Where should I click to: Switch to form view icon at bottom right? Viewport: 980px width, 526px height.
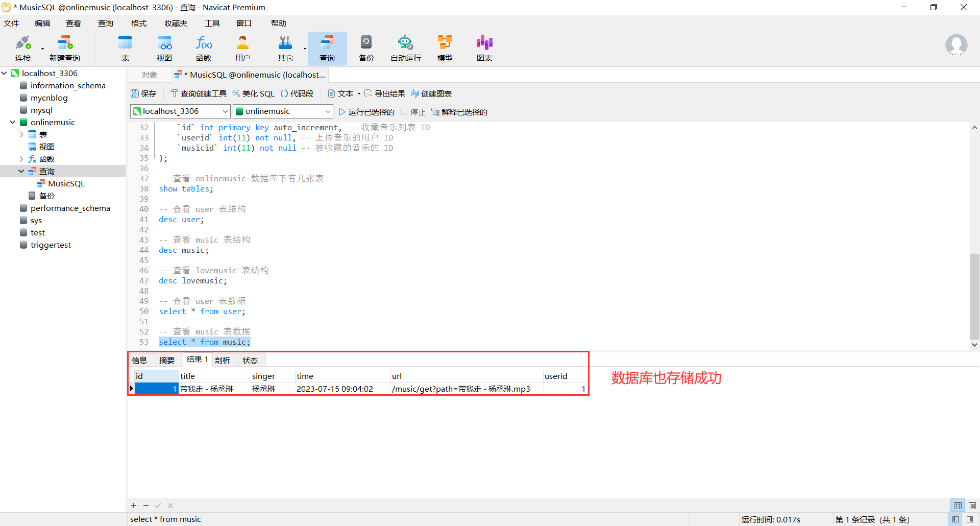tap(972, 506)
